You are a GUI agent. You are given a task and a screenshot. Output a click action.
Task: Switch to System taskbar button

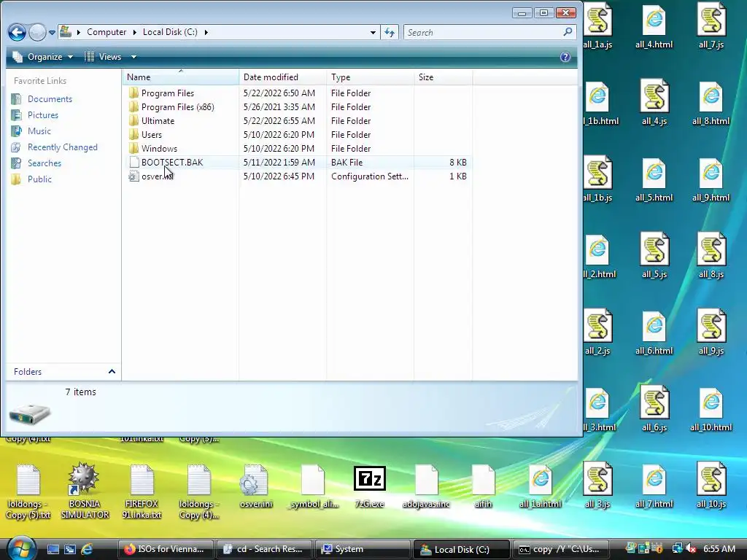click(x=363, y=549)
